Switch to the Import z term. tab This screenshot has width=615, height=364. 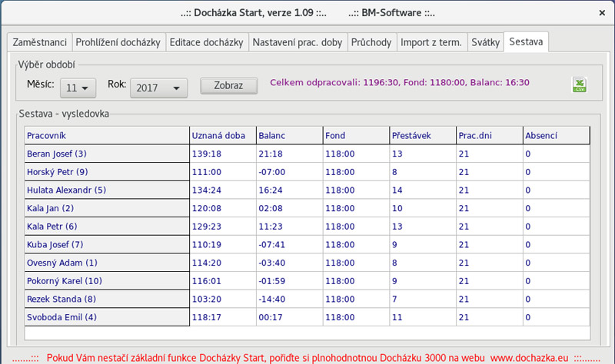431,42
